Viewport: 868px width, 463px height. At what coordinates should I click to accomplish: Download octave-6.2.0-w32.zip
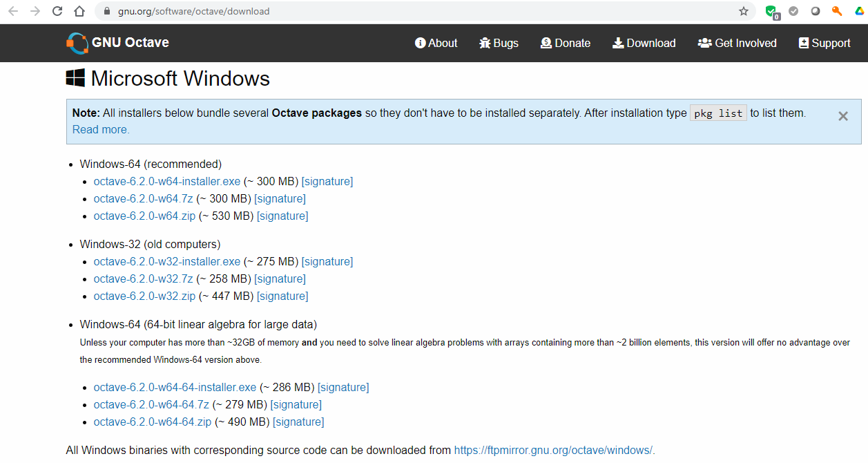coord(145,296)
